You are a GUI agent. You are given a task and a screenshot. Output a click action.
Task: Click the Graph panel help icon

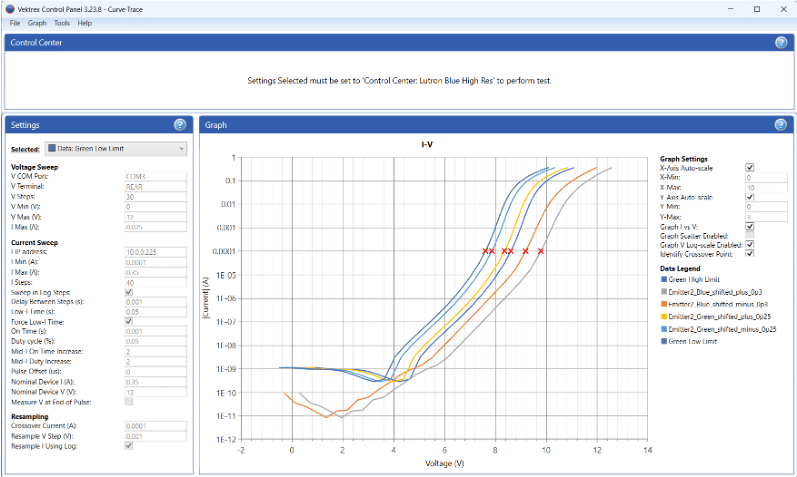(x=781, y=125)
